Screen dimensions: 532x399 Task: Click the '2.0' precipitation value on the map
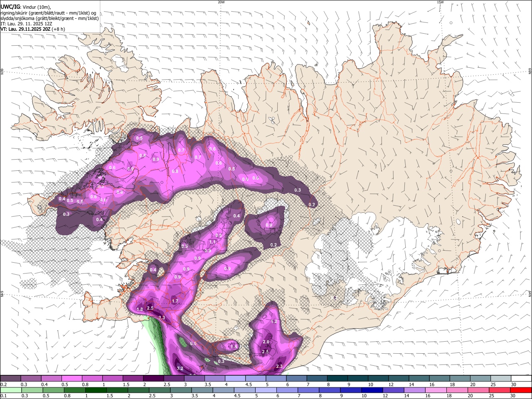click(266, 342)
